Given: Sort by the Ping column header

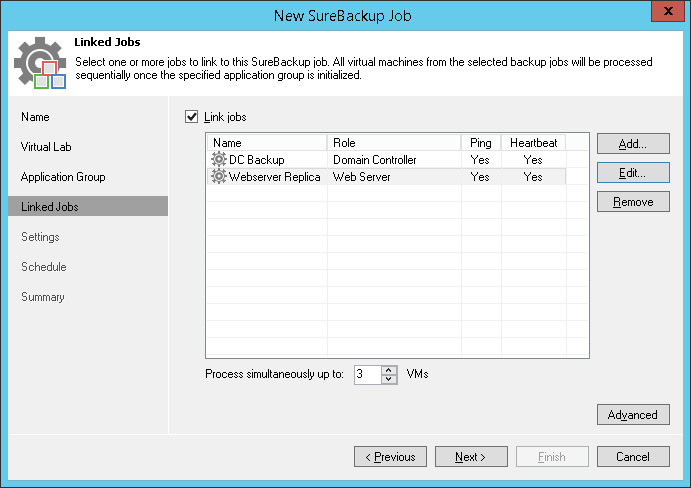Looking at the screenshot, I should (481, 143).
